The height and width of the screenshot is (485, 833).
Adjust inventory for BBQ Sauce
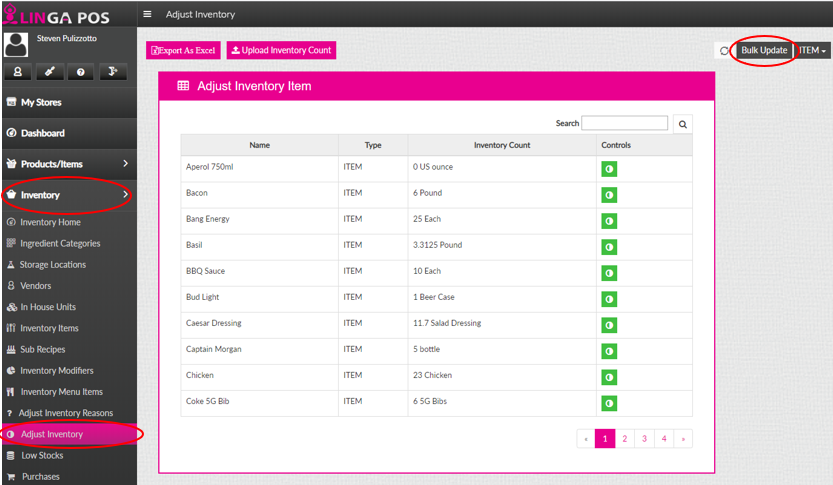(x=609, y=273)
